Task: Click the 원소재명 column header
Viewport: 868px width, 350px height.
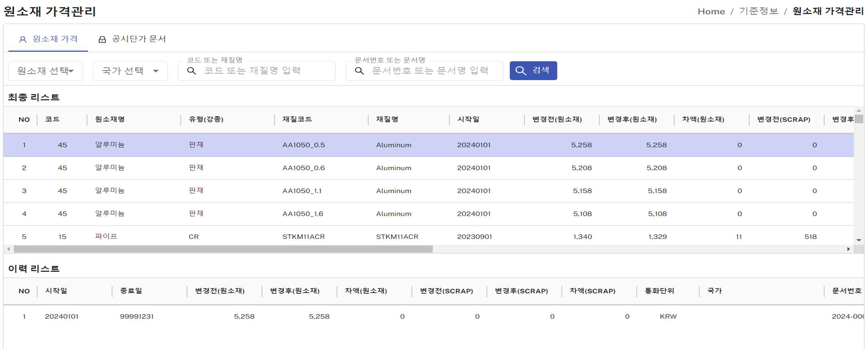Action: 110,119
